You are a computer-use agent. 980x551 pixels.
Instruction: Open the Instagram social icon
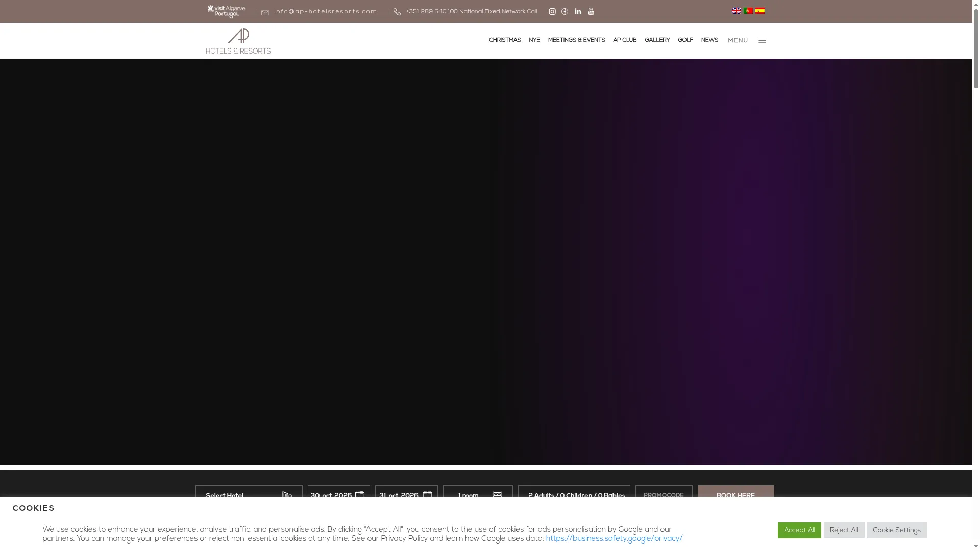point(552,12)
